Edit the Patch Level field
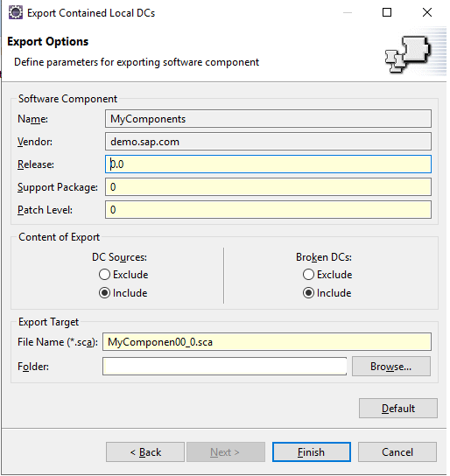 [268, 210]
